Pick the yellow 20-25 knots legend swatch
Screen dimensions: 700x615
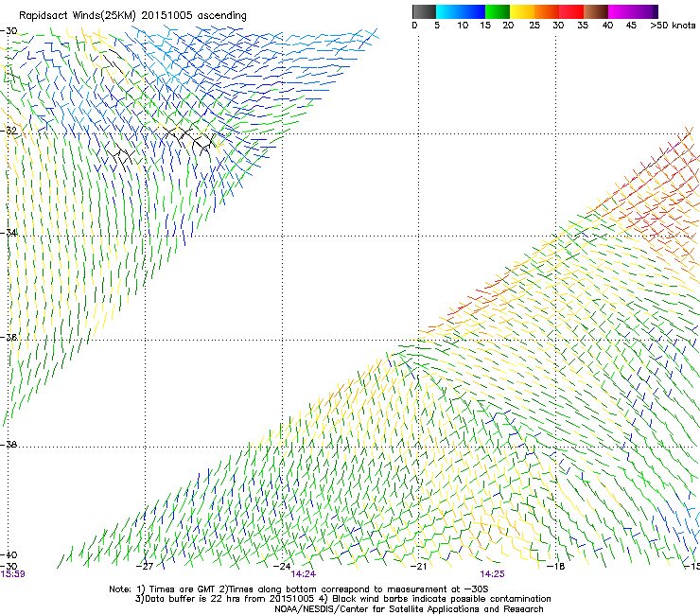click(x=522, y=11)
